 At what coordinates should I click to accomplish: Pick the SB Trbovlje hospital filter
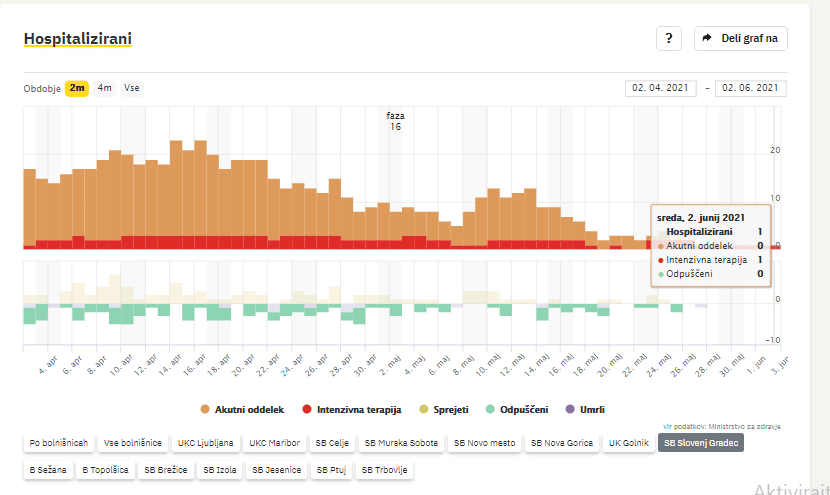(x=384, y=468)
